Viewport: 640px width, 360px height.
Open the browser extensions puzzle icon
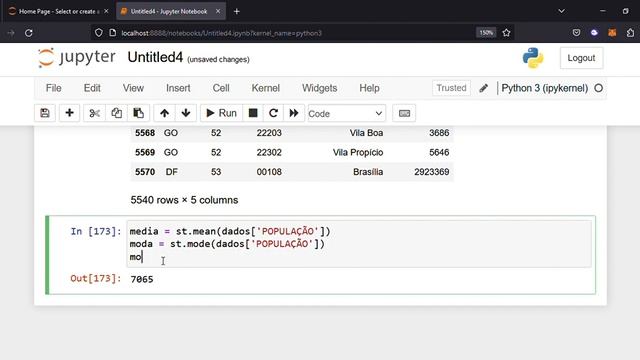630,33
